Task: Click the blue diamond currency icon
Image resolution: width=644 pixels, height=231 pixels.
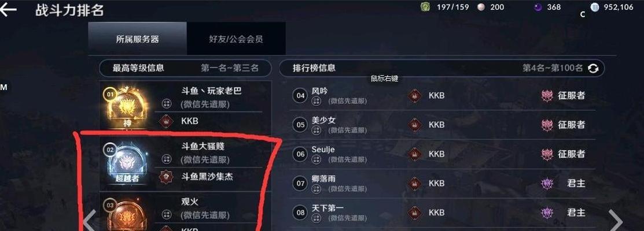Action: 595,8
